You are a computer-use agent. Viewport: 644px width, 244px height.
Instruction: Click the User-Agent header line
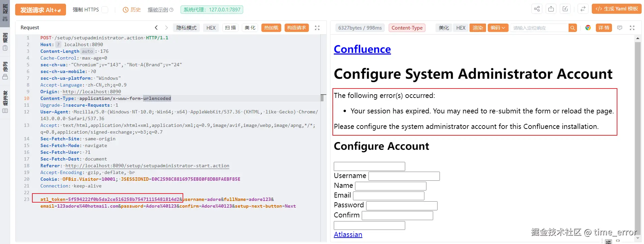[179, 115]
